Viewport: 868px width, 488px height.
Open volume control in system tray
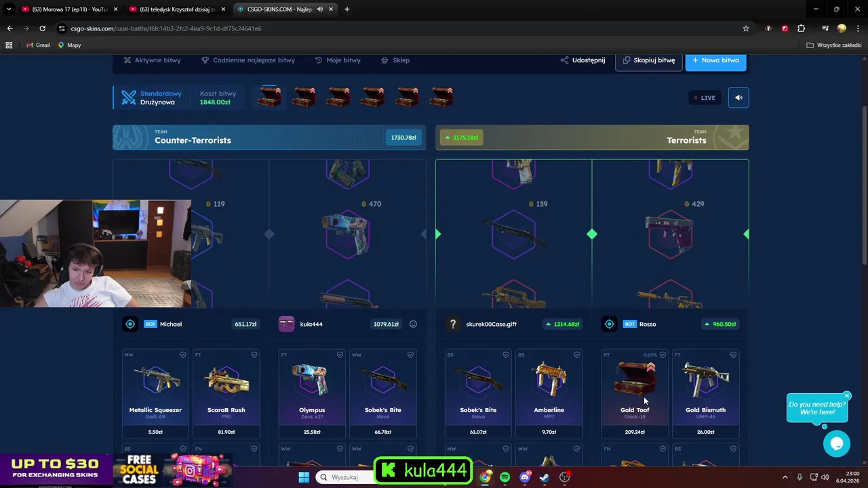pos(825,477)
